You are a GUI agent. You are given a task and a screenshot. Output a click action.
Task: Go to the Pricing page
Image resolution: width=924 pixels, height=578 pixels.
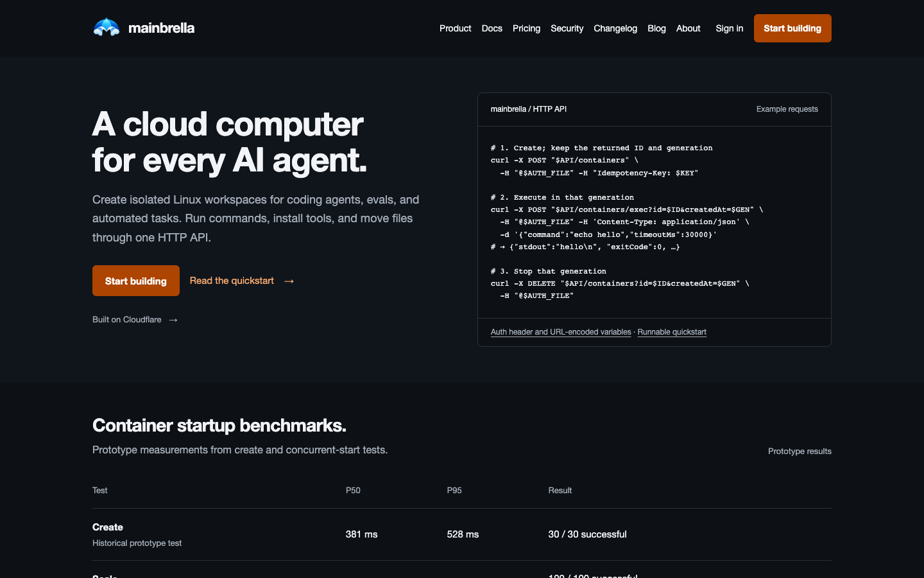(x=527, y=28)
